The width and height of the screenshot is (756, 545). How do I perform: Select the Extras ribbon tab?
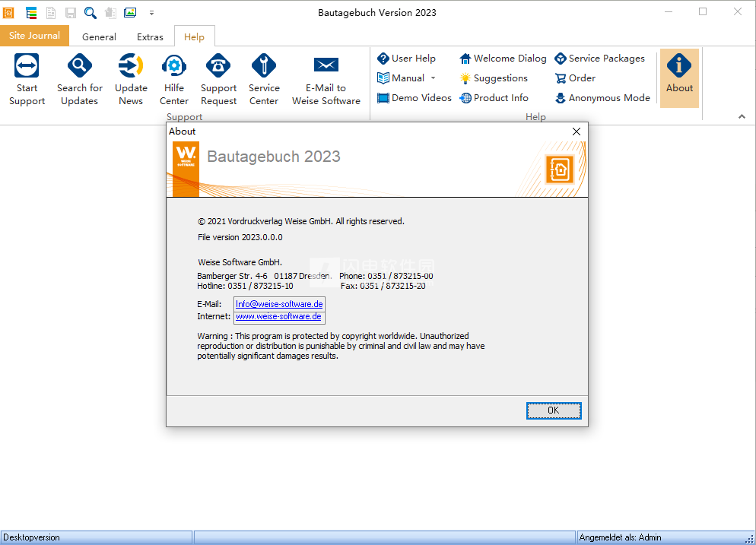coord(150,36)
